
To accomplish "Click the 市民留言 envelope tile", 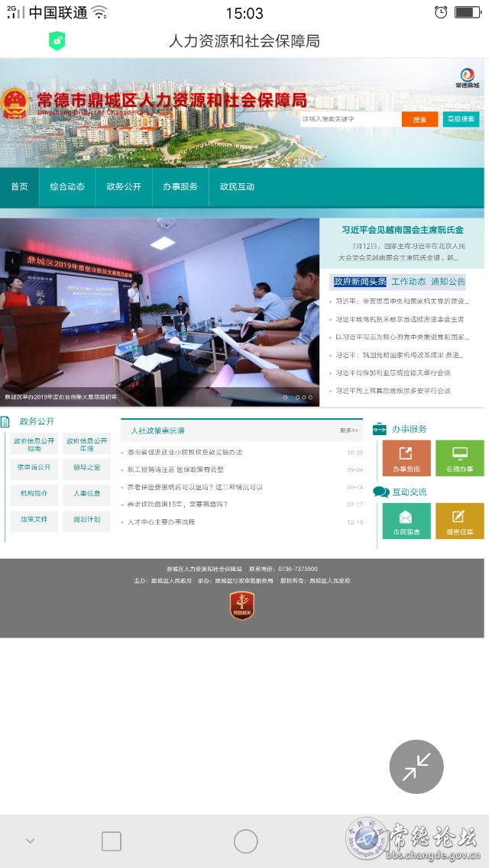I will pos(406,521).
